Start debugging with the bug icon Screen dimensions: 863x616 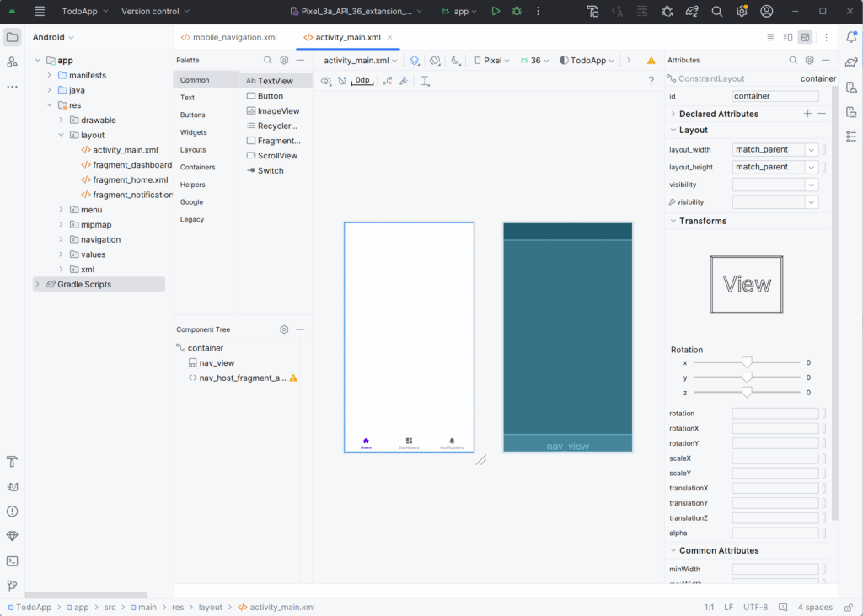coord(517,11)
